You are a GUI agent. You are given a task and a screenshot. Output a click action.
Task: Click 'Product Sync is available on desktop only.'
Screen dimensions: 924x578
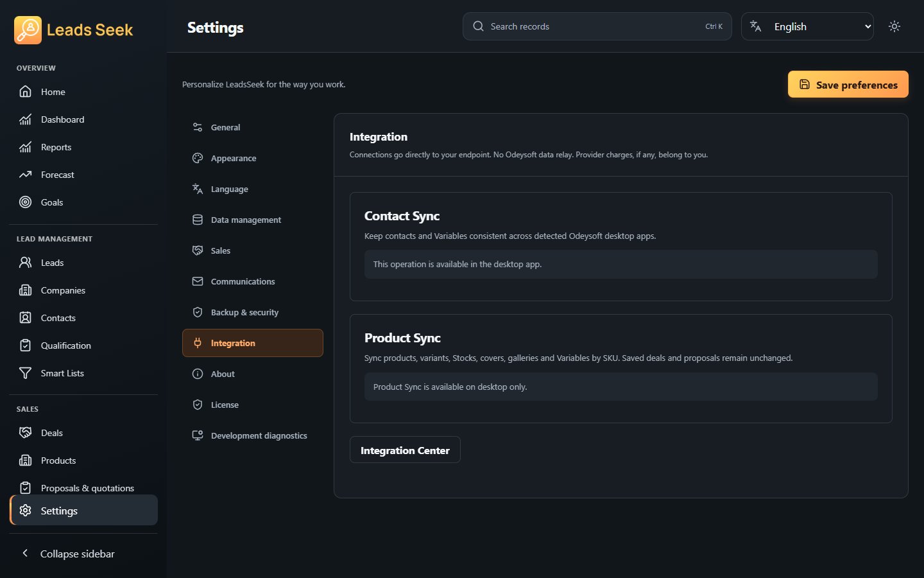(x=450, y=387)
